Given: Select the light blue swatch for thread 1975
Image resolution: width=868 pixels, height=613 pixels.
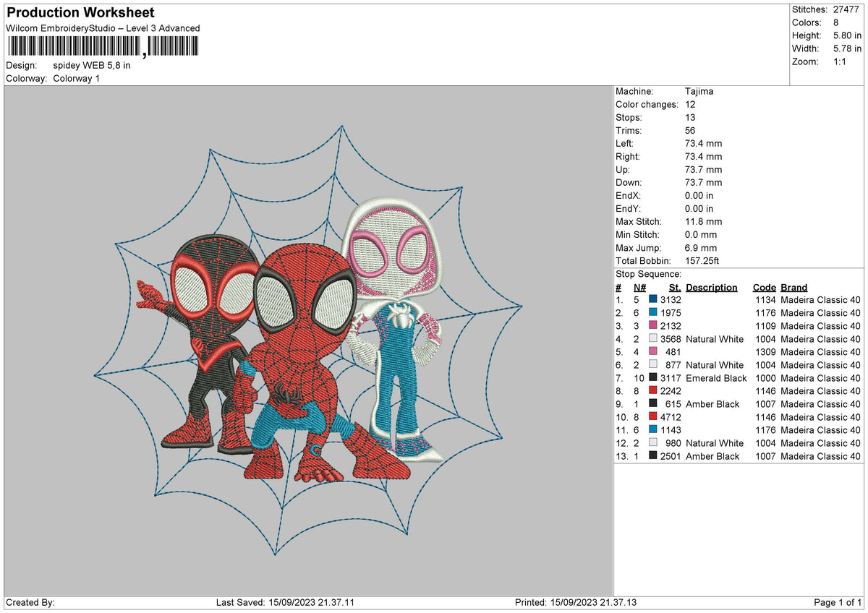Looking at the screenshot, I should point(652,312).
